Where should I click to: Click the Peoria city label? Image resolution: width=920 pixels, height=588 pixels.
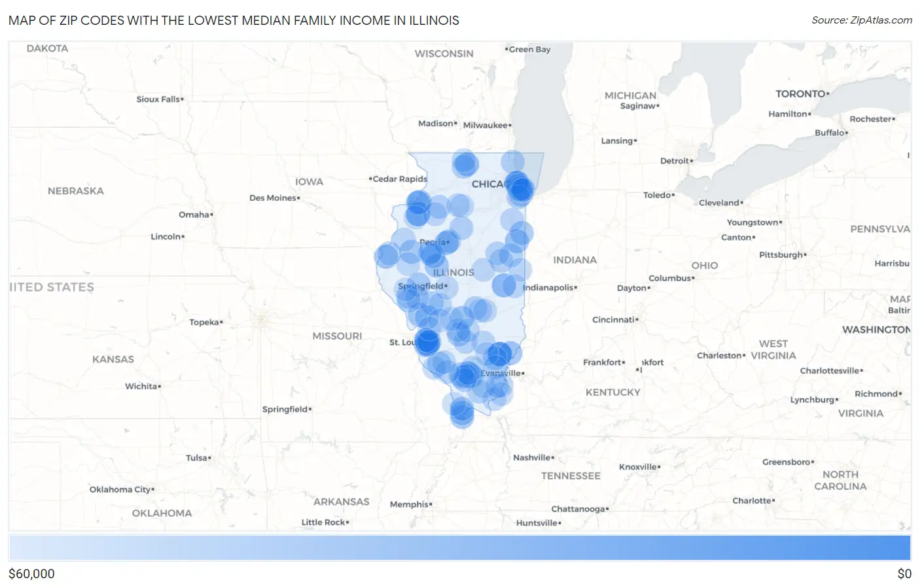tap(434, 242)
